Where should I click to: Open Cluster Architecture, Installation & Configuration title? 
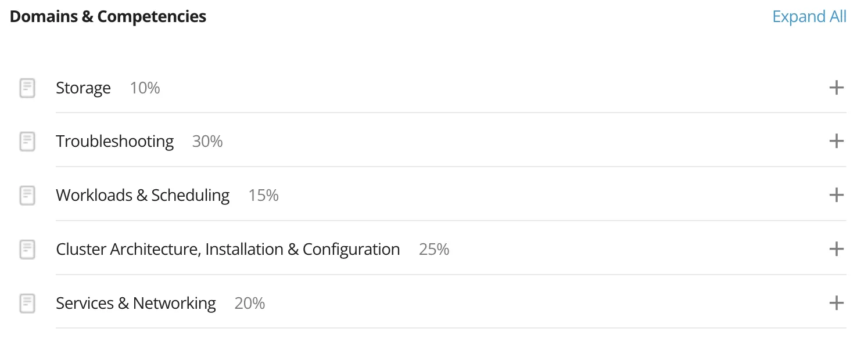(x=228, y=250)
